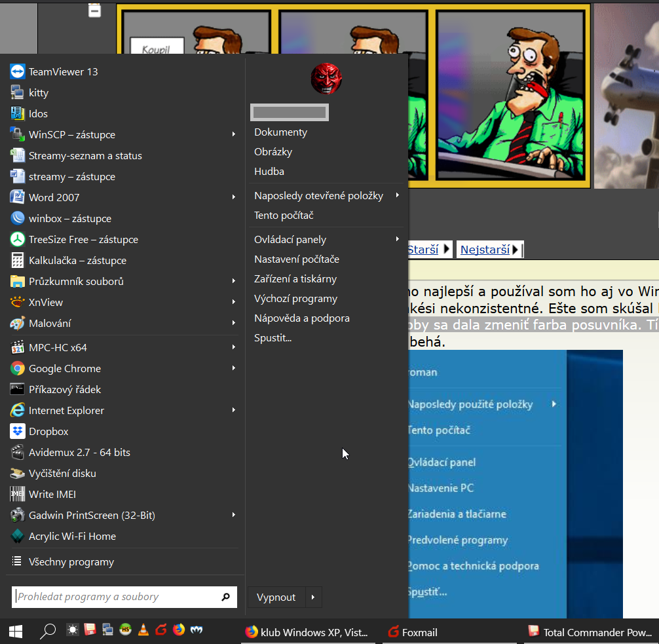Launch XnView image viewer
This screenshot has width=659, height=644.
pyautogui.click(x=123, y=302)
